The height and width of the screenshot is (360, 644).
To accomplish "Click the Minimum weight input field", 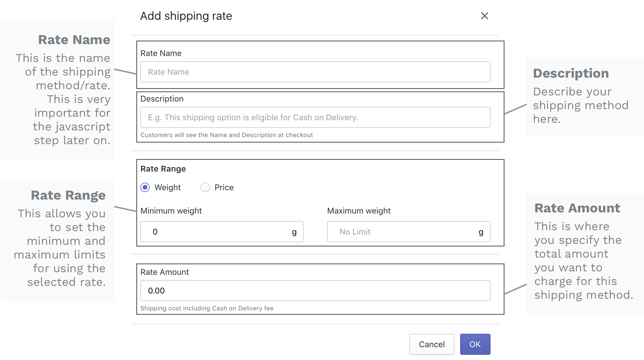I will [x=216, y=232].
